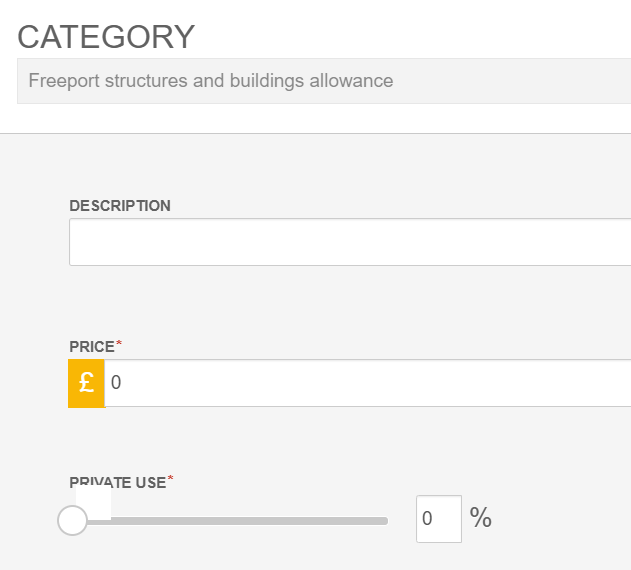Click the red asterisk next to PRIVATE USE
Screen dimensions: 631x570
click(170, 480)
